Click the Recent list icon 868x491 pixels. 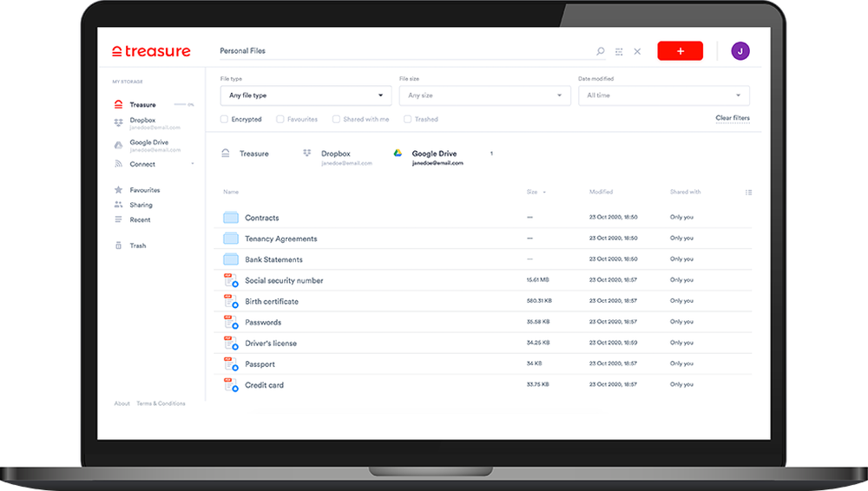pos(118,219)
